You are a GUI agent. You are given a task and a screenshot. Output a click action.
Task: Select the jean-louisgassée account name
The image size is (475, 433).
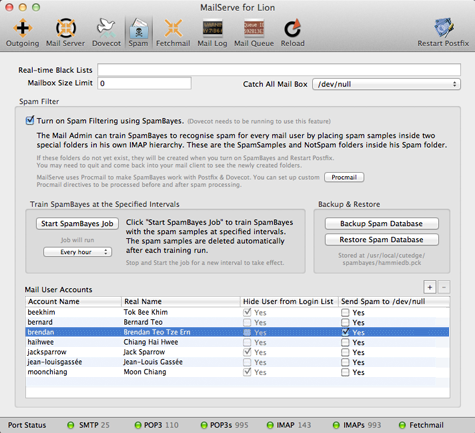point(55,362)
